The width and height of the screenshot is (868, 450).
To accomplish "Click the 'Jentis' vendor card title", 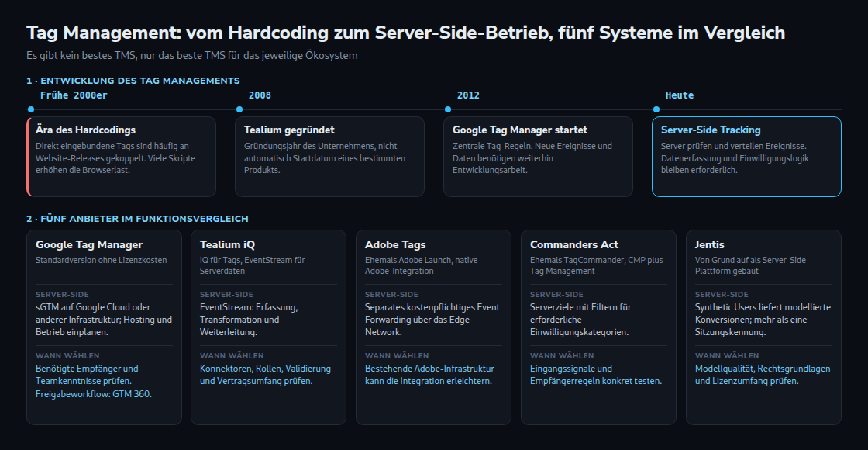I will pos(710,245).
